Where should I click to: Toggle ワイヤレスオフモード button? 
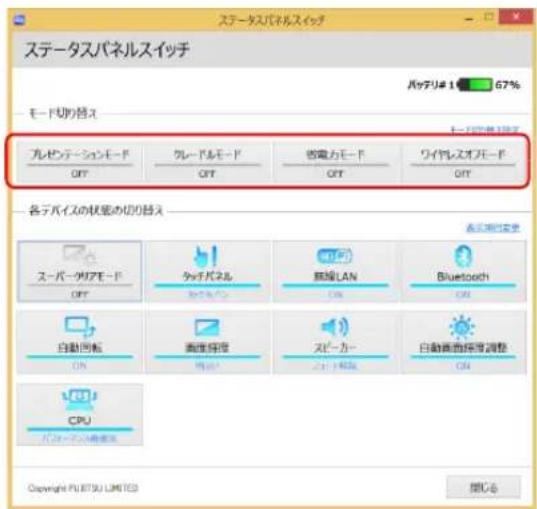[x=463, y=162]
